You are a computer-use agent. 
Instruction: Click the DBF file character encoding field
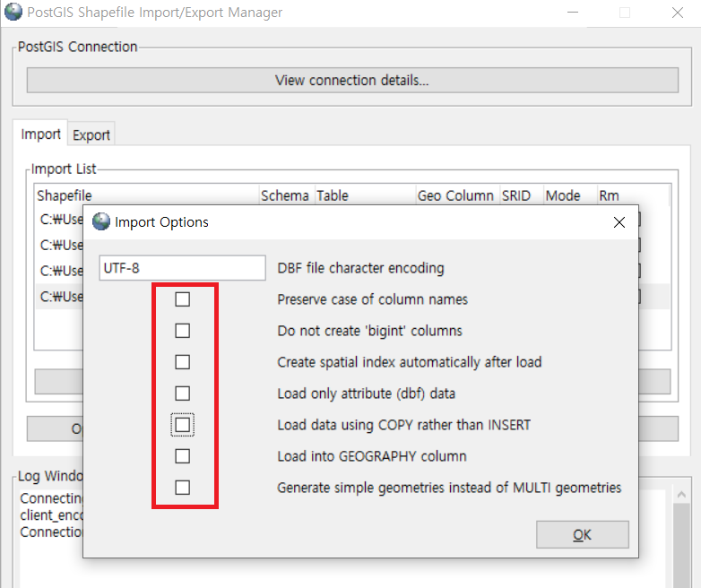click(182, 268)
